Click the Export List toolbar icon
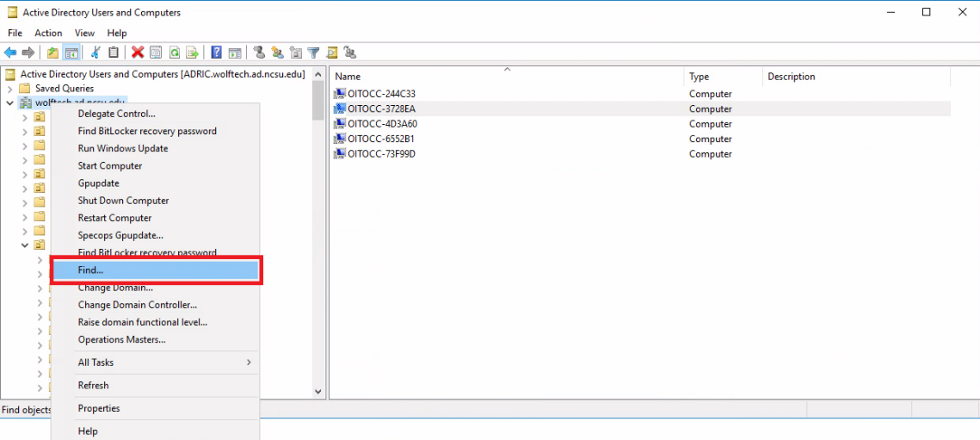Screen dimensions: 980x440 [x=192, y=53]
